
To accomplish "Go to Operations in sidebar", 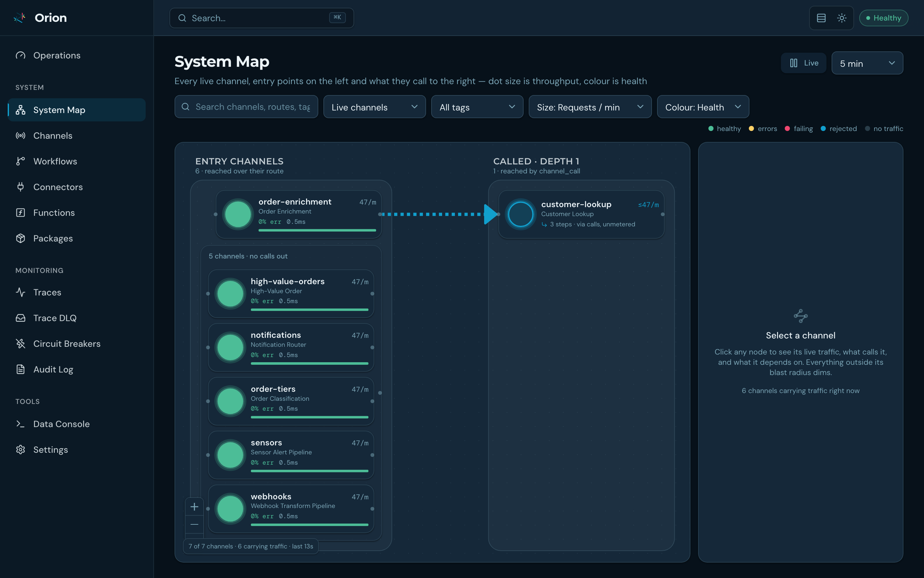I will point(76,56).
